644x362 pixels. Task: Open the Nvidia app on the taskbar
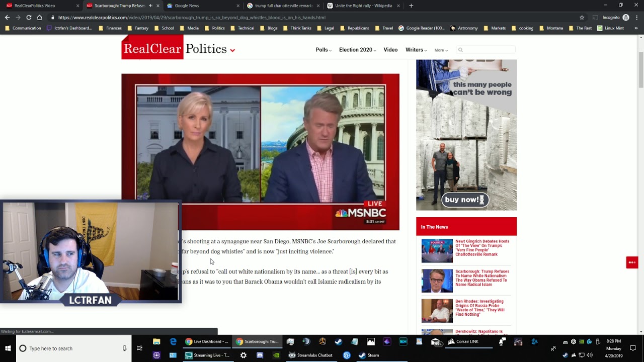[276, 355]
